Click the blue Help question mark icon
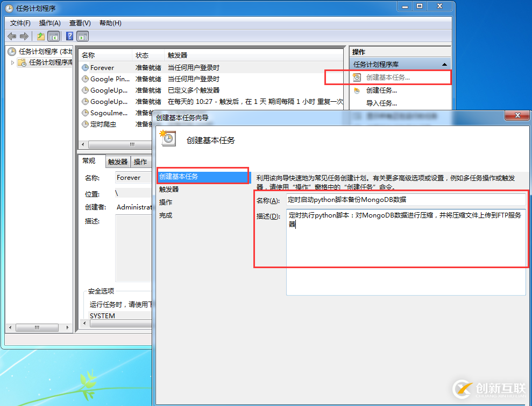The height and width of the screenshot is (406, 532). (x=69, y=36)
